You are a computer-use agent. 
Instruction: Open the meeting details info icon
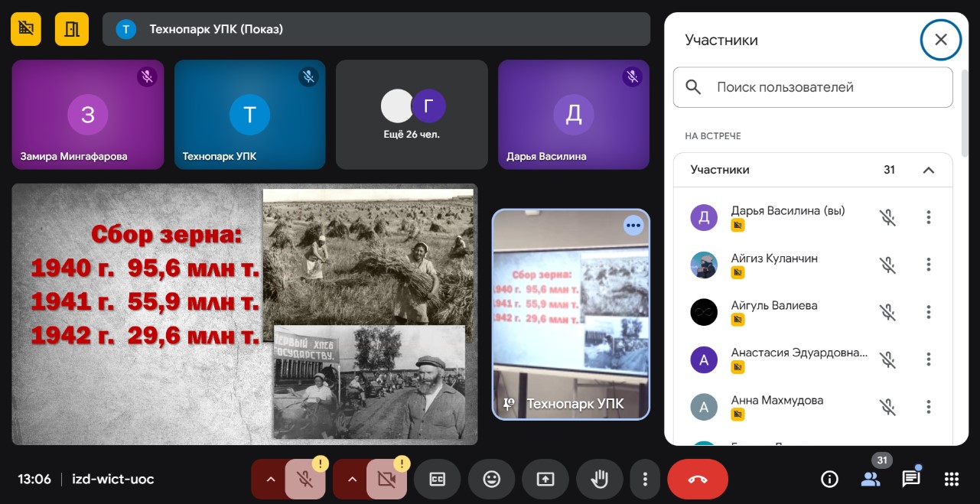click(829, 480)
